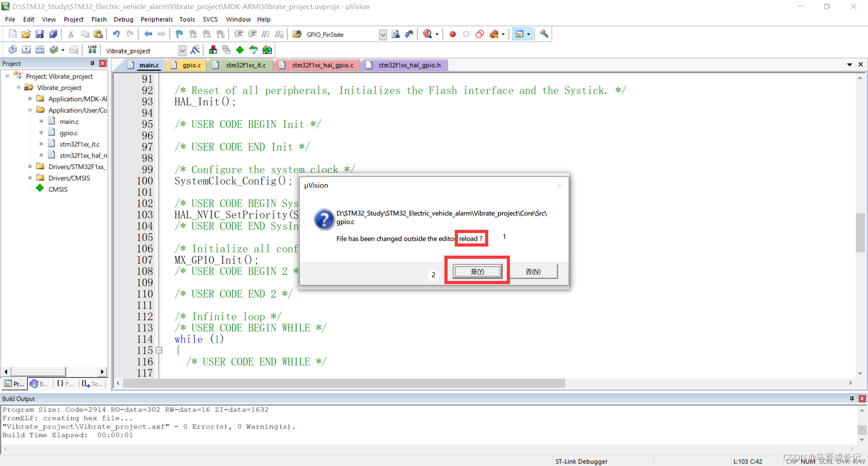Select the CMSIS component in the tree
The image size is (868, 466).
pyautogui.click(x=57, y=190)
